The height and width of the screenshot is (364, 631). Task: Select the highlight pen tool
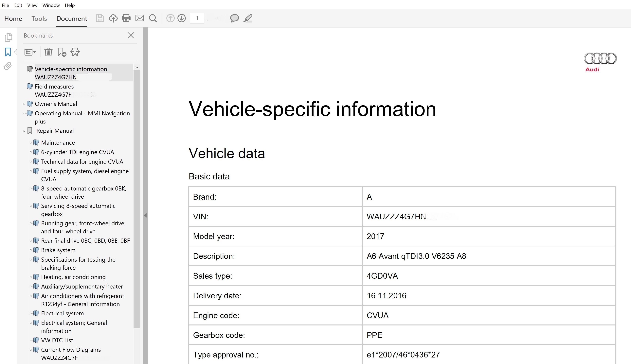(248, 18)
